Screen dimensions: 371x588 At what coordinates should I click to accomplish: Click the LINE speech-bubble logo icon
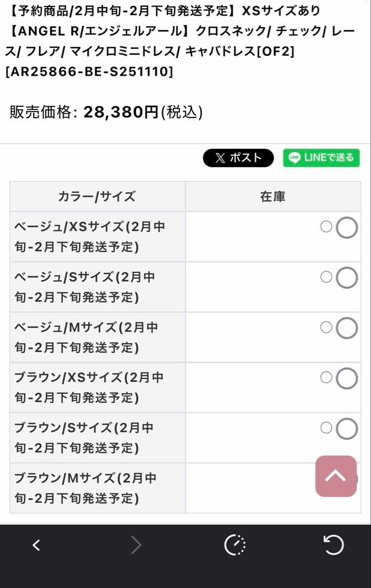pyautogui.click(x=293, y=157)
